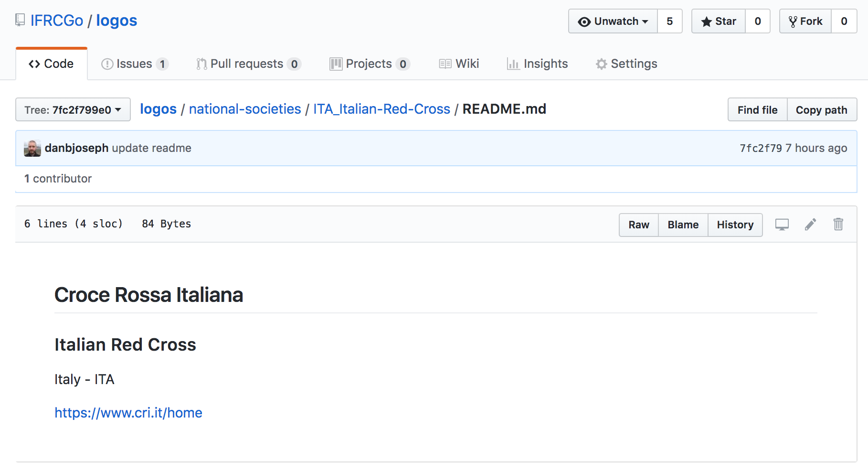
Task: Open the Blame view
Action: [x=683, y=225]
